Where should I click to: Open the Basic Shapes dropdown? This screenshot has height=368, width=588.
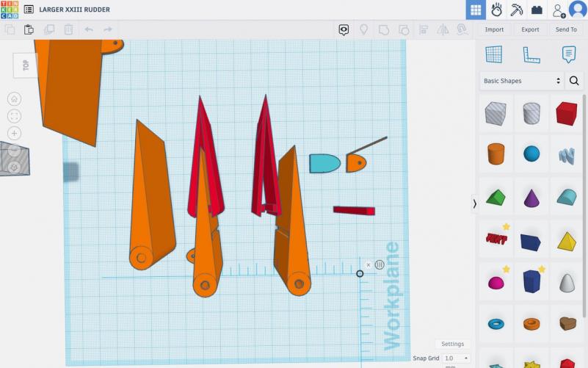(x=522, y=81)
